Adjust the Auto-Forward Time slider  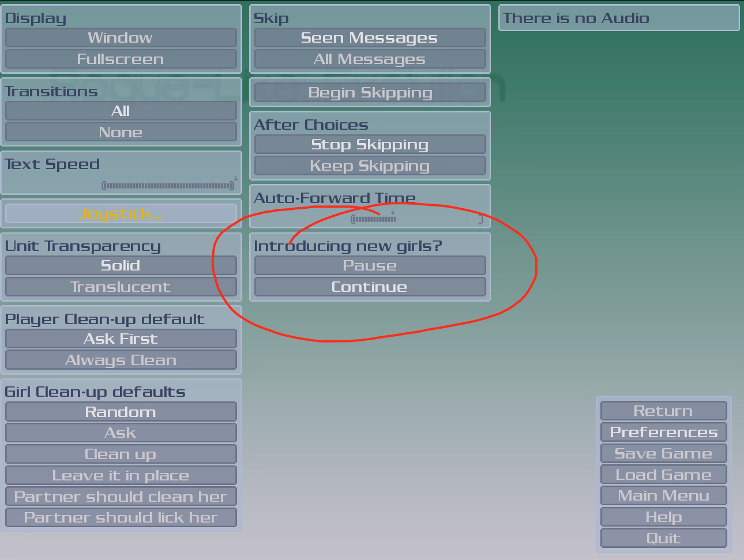point(416,219)
